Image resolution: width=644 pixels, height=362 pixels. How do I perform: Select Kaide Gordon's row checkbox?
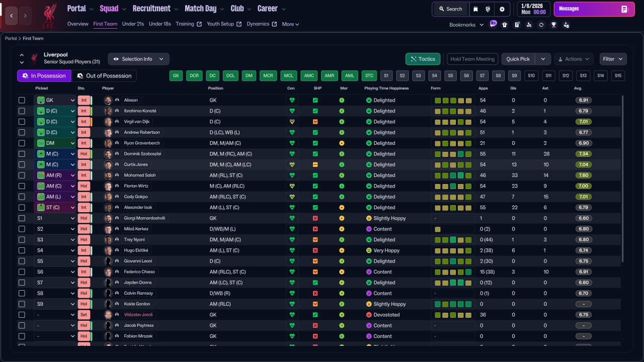[x=22, y=304]
